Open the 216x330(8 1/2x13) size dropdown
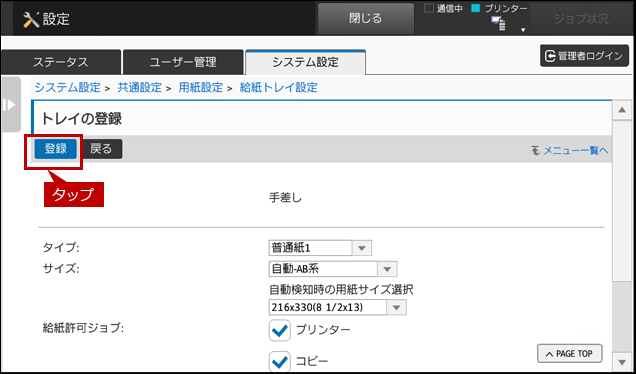 pyautogui.click(x=337, y=307)
